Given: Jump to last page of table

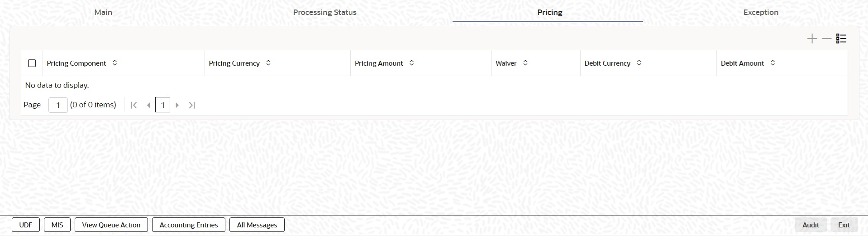Looking at the screenshot, I should [x=192, y=105].
